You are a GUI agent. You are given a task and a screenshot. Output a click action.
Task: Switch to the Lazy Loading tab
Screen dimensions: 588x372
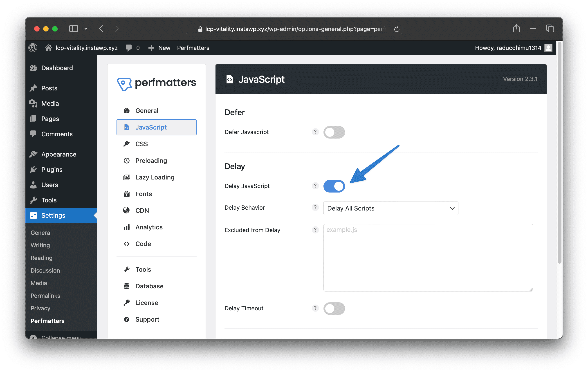[155, 177]
